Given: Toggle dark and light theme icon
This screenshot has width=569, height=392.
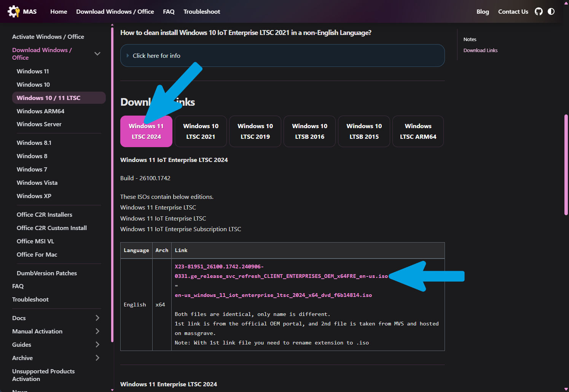Looking at the screenshot, I should pos(551,11).
